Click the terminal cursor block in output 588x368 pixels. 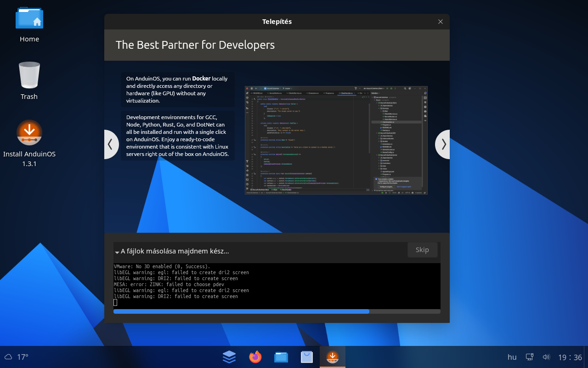pos(115,302)
